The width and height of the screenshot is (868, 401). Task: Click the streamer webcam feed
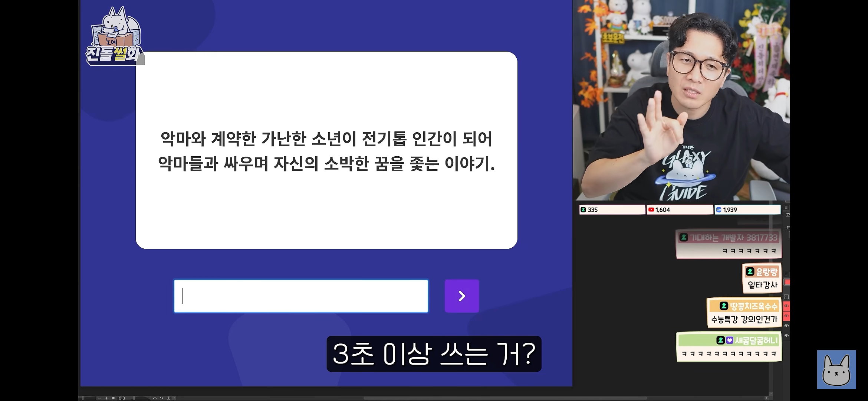point(681,100)
